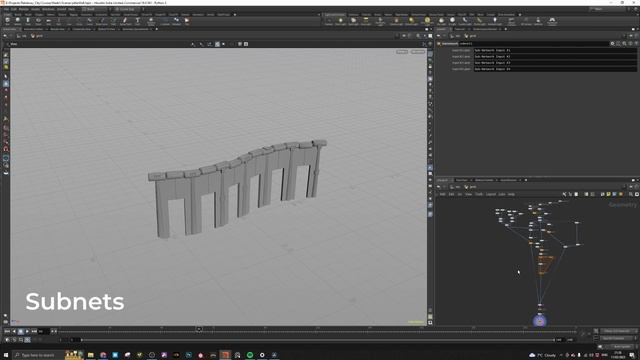This screenshot has height=360, width=640.
Task: Select the Torus shelf tool
Action: click(x=38, y=21)
